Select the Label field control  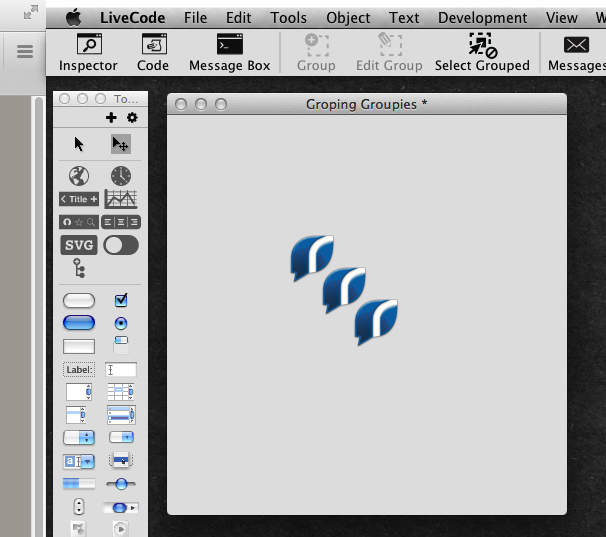click(x=79, y=370)
